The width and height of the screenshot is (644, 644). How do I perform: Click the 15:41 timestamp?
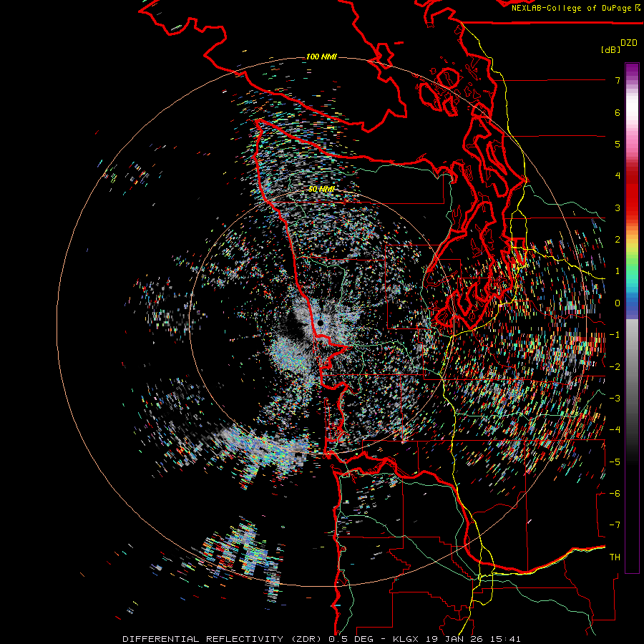click(x=506, y=639)
